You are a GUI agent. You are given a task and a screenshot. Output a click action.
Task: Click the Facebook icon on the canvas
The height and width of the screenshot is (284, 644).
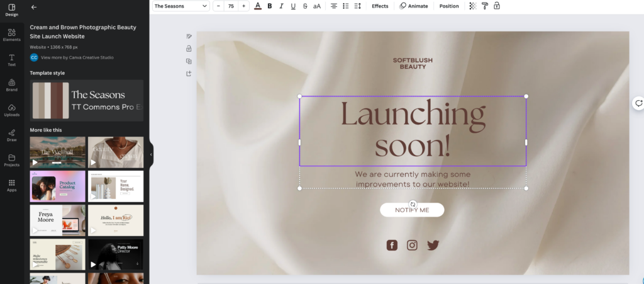(392, 245)
